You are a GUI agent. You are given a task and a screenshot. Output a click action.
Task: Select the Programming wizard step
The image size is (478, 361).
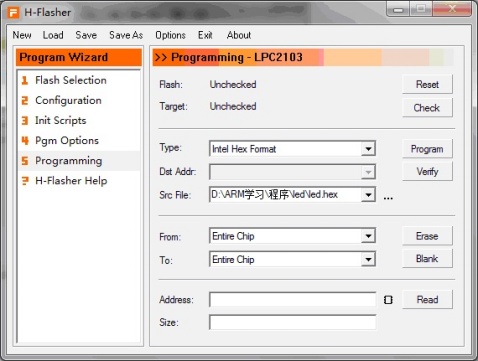[79, 161]
